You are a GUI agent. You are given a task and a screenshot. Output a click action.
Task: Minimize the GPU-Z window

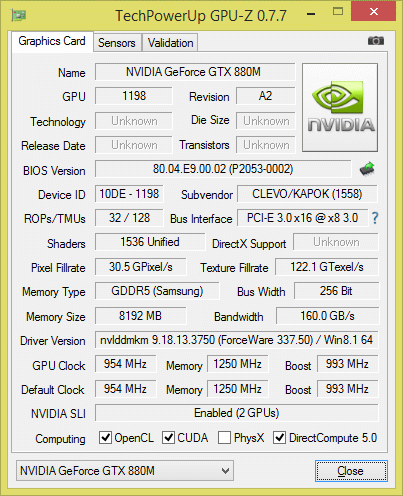tap(311, 14)
